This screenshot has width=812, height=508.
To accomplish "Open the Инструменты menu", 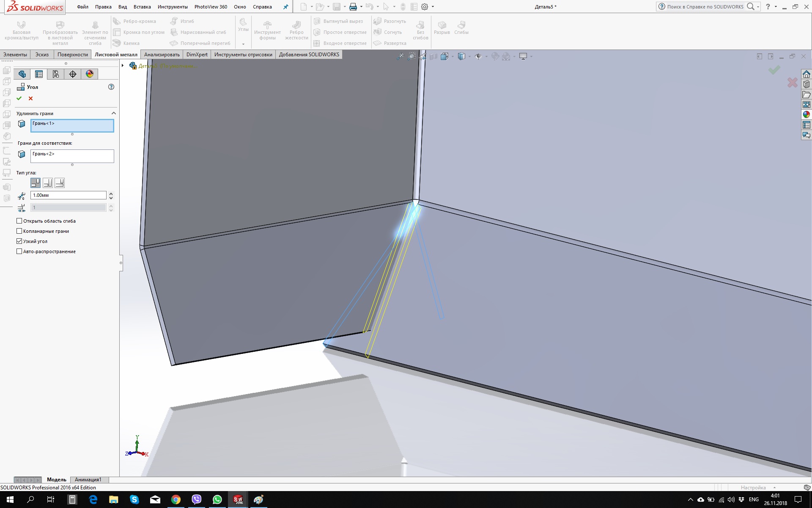I will [172, 7].
